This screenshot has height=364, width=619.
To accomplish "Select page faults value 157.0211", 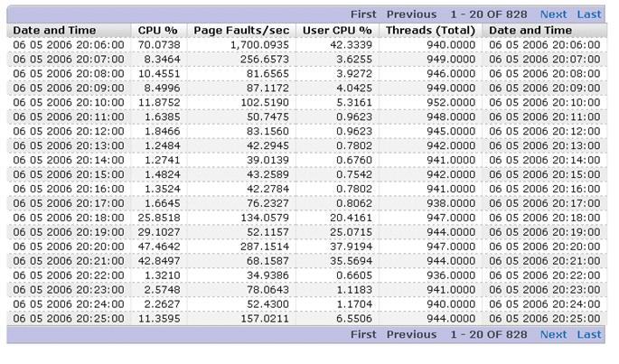I will coord(265,319).
